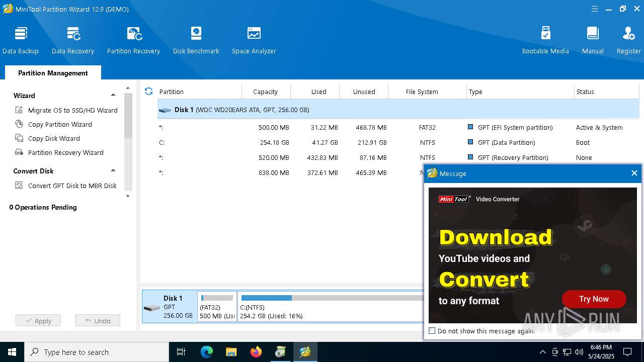
Task: Open the notification center
Action: pyautogui.click(x=627, y=352)
